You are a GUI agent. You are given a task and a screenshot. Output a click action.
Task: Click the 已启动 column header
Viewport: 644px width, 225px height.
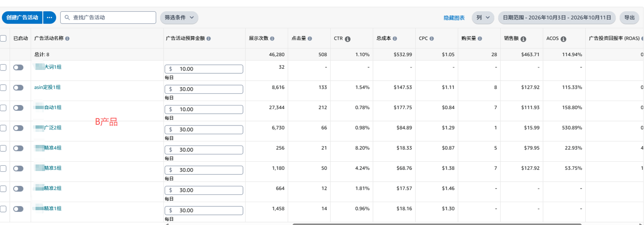(x=21, y=38)
